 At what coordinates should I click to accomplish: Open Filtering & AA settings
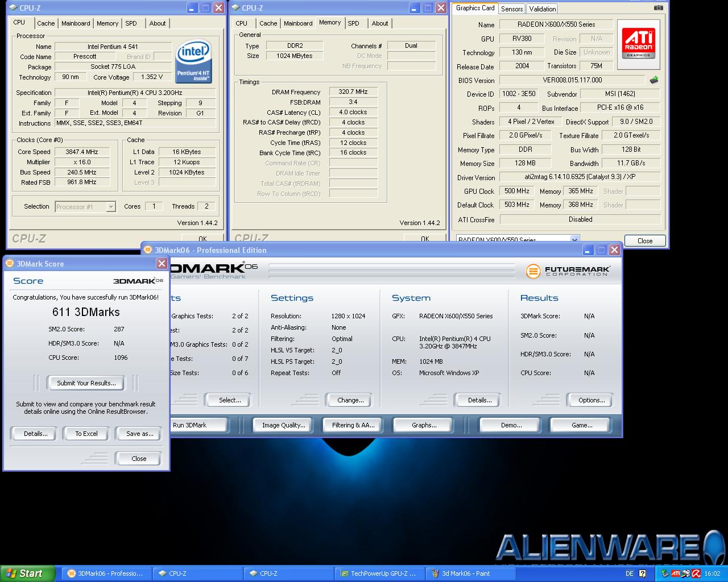pyautogui.click(x=353, y=425)
